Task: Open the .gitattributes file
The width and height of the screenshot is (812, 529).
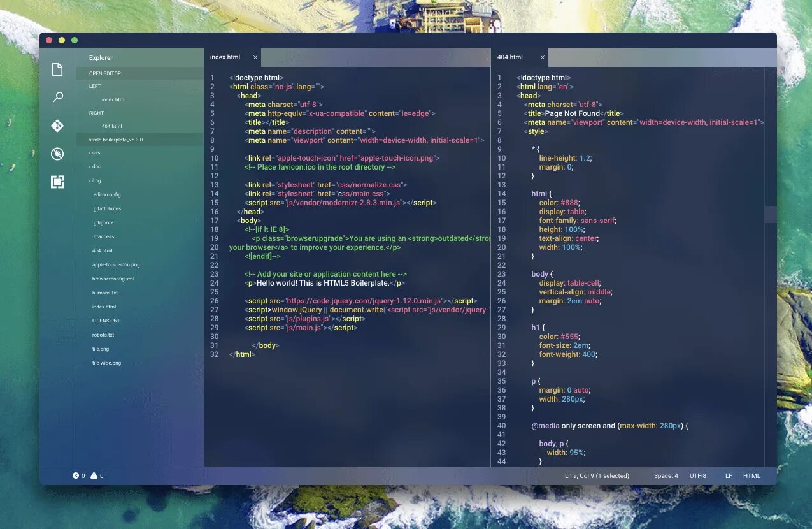Action: coord(106,208)
